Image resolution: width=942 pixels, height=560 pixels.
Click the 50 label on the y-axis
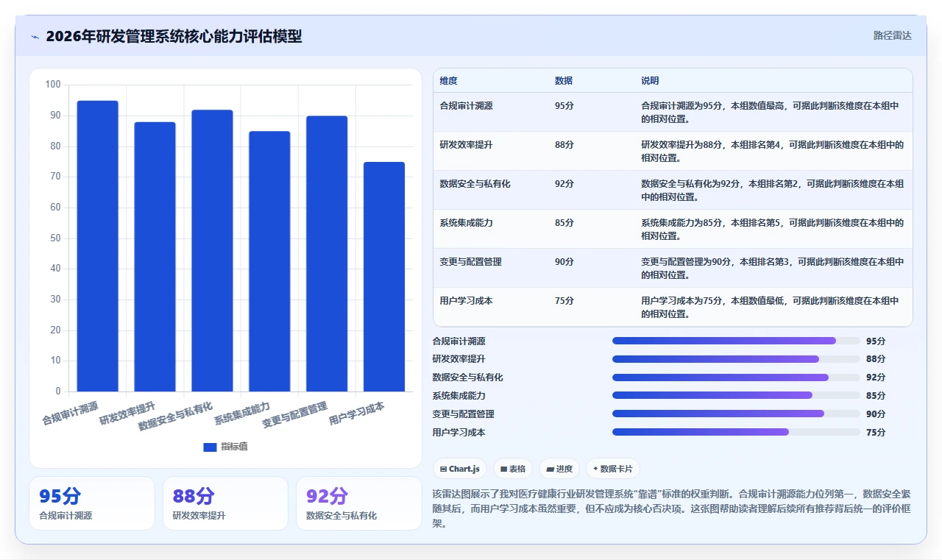(x=56, y=238)
